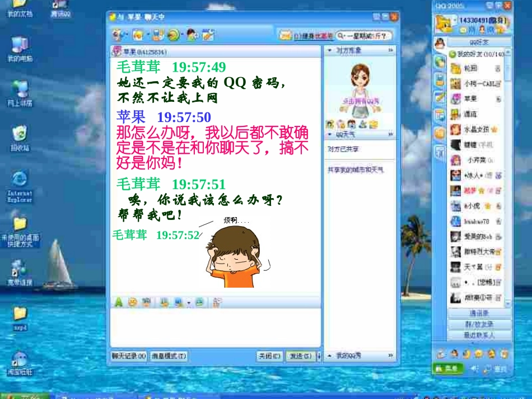Click the mobile phone sidebar icon in QQ panel
Image resolution: width=532 pixels, height=399 pixels.
(x=440, y=79)
